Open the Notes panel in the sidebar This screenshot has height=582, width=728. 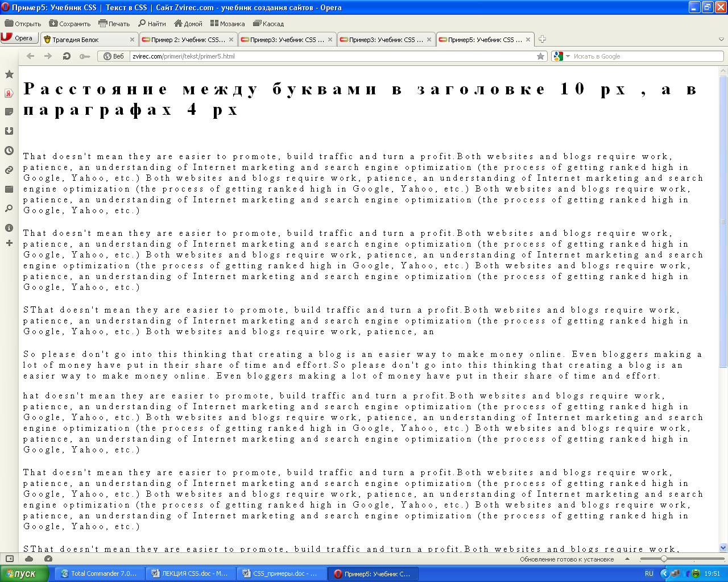9,112
